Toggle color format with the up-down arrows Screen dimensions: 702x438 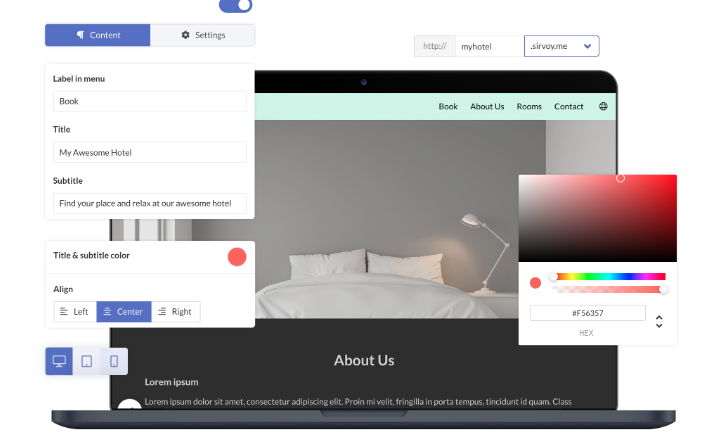659,321
